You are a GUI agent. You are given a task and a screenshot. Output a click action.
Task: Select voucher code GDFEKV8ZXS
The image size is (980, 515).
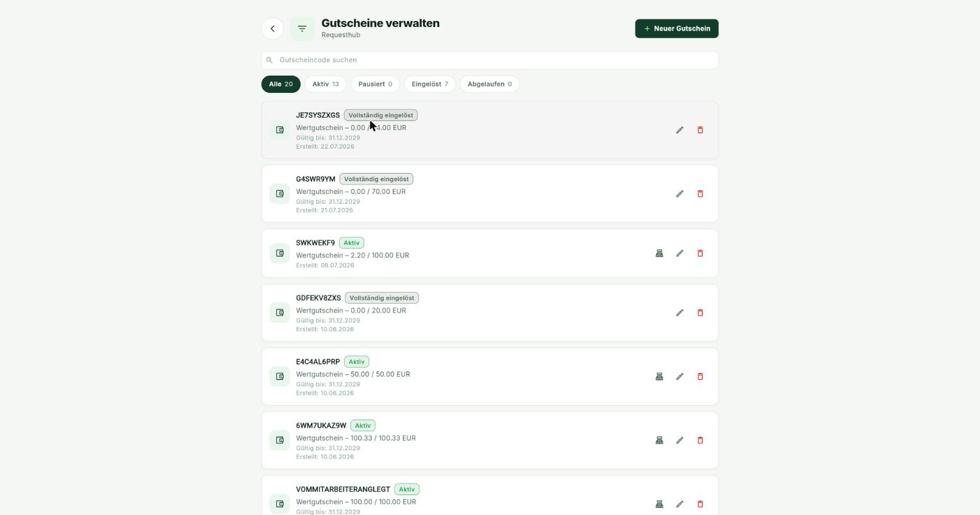pyautogui.click(x=319, y=298)
